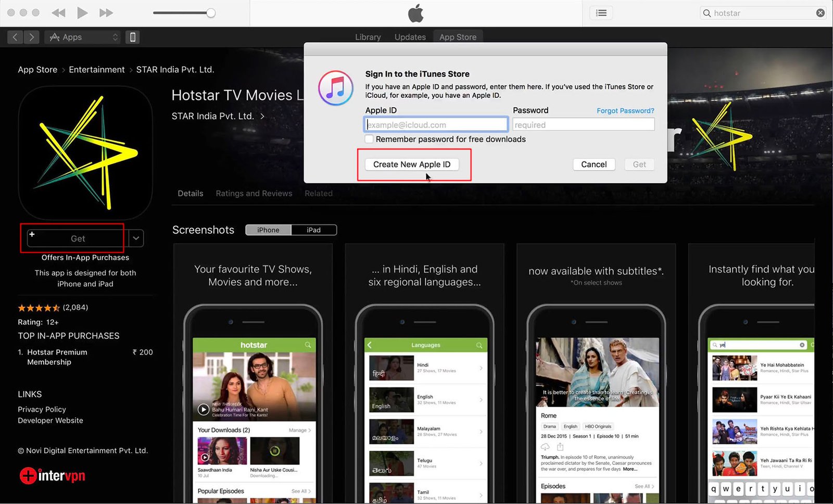This screenshot has height=504, width=833.
Task: Switch to the Library tab
Action: [368, 37]
